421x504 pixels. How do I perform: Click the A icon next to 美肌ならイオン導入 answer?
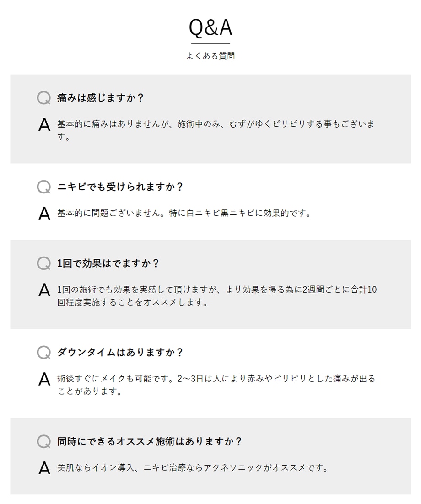(x=44, y=468)
